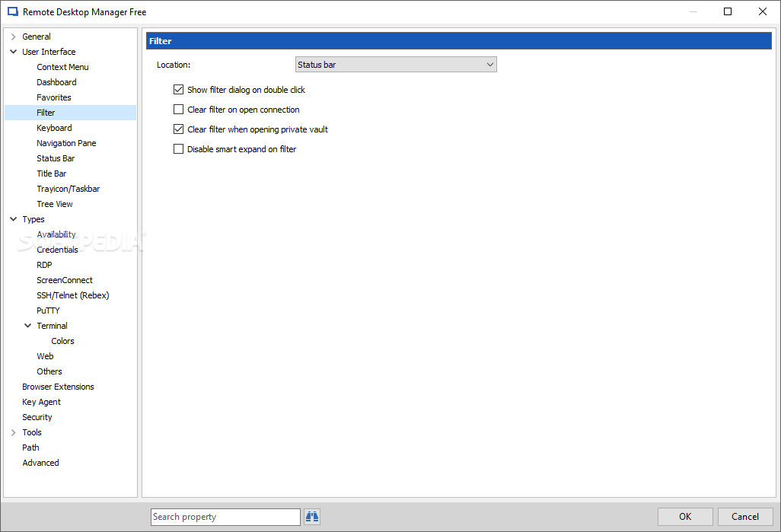Open RDP type settings
This screenshot has width=781, height=532.
tap(44, 265)
